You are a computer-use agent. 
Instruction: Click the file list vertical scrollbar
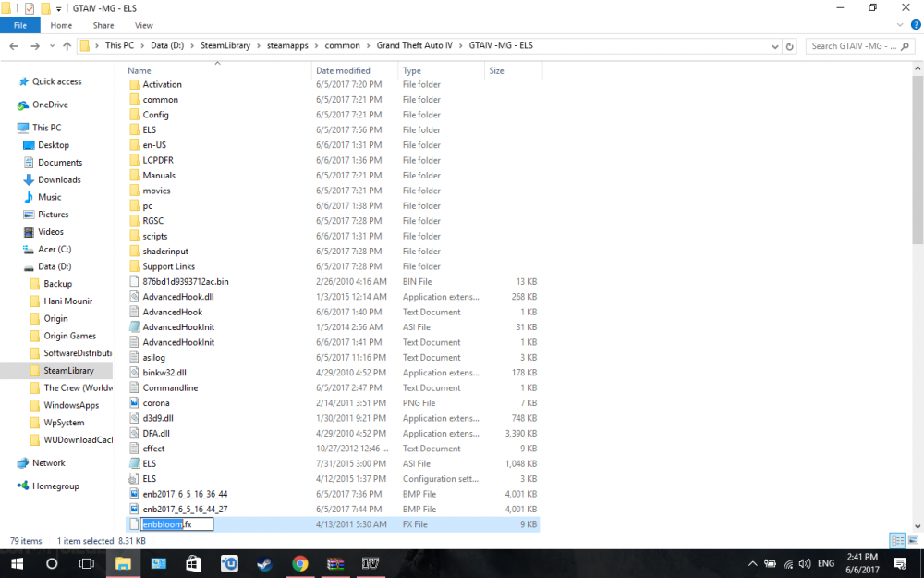(x=918, y=159)
